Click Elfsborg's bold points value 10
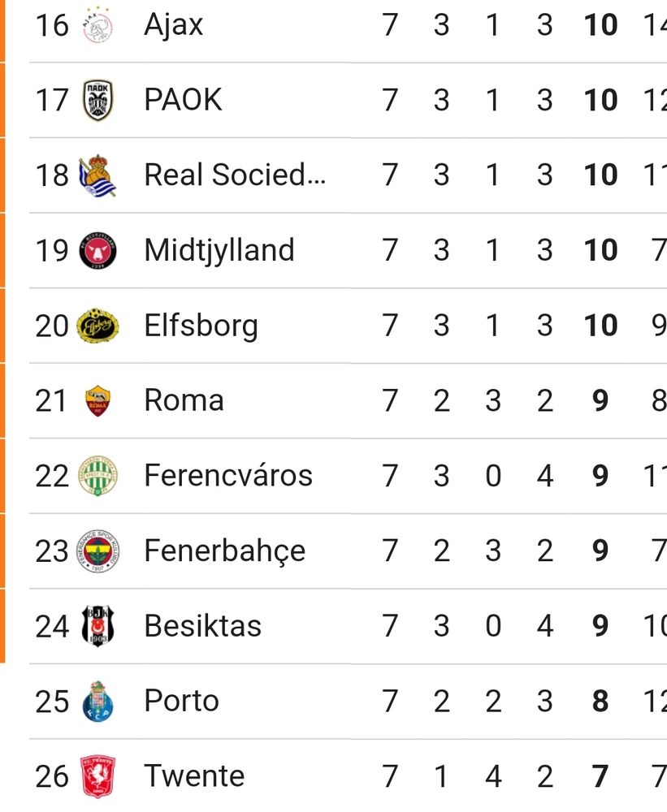Viewport: 667px width, 812px height. pyautogui.click(x=600, y=326)
